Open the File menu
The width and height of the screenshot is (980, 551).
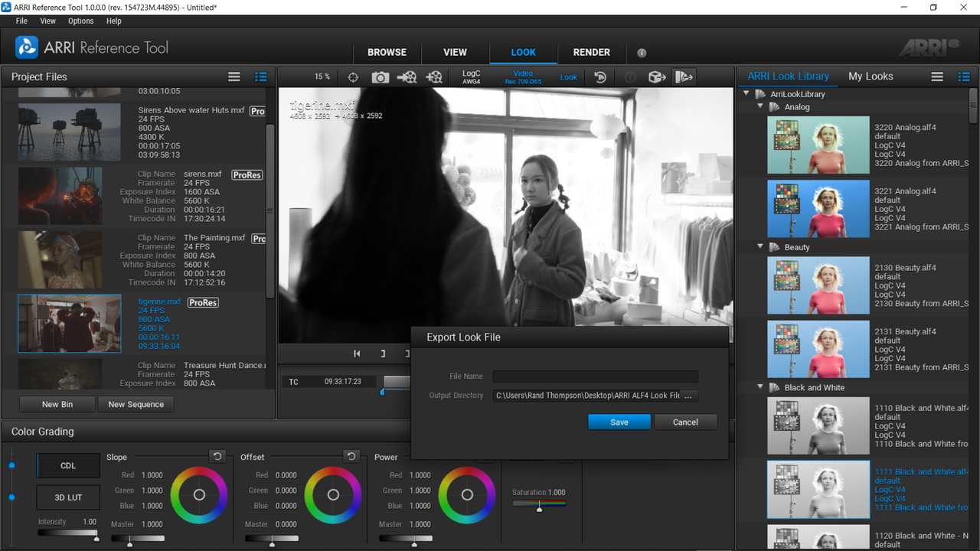pyautogui.click(x=21, y=21)
